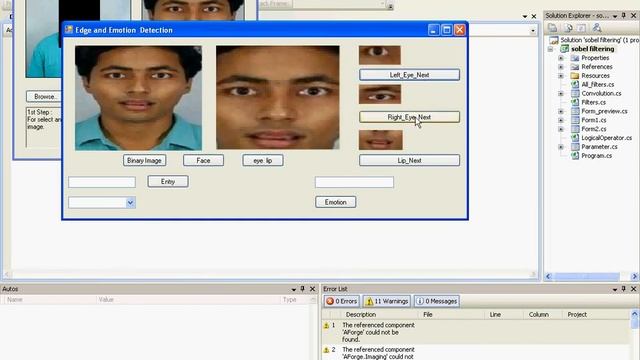Toggle the 0 Errors filter
The image size is (640, 360).
tap(342, 301)
